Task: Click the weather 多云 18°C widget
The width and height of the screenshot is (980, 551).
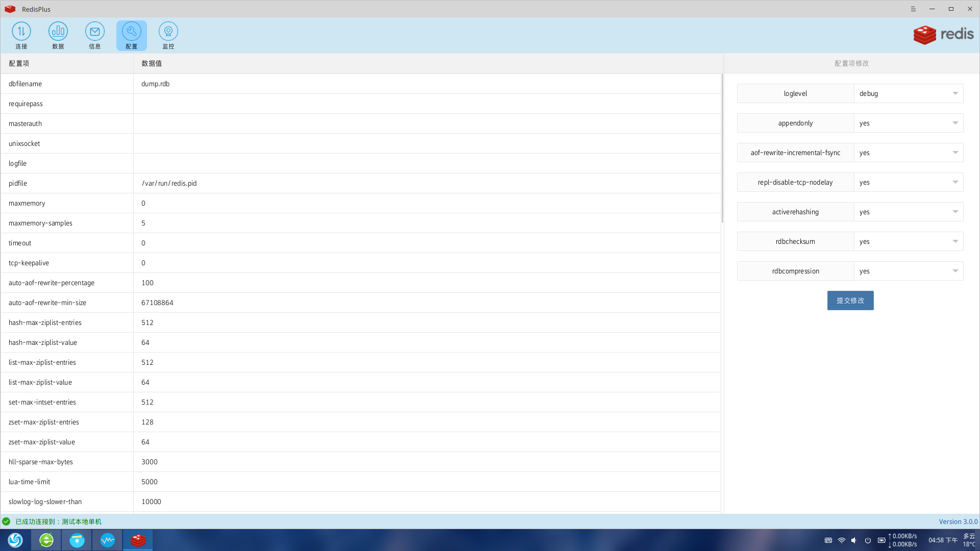Action: pos(969,540)
